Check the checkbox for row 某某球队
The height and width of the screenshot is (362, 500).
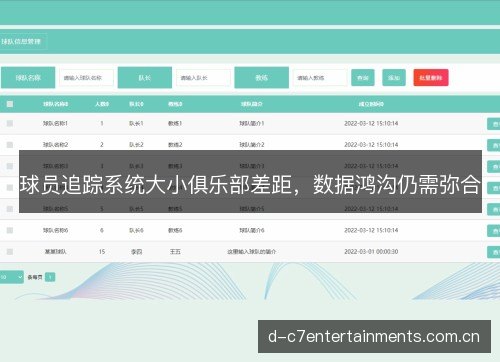coord(10,252)
